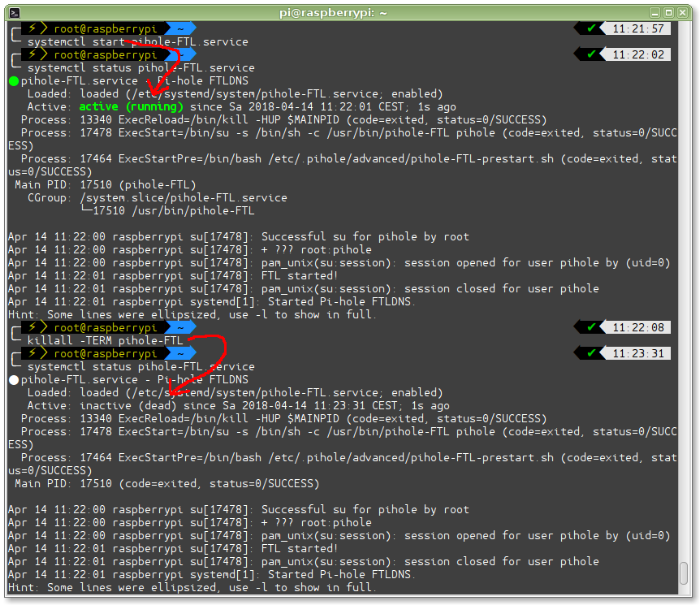700x605 pixels.
Task: Click the '17510 /usr/bin/pihole-FTL' cgroup entry
Action: coord(174,211)
